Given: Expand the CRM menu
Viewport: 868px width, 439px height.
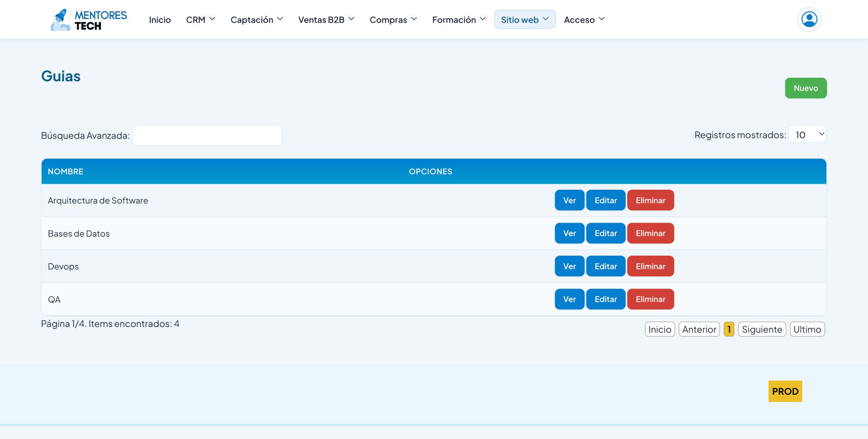Looking at the screenshot, I should (x=201, y=20).
